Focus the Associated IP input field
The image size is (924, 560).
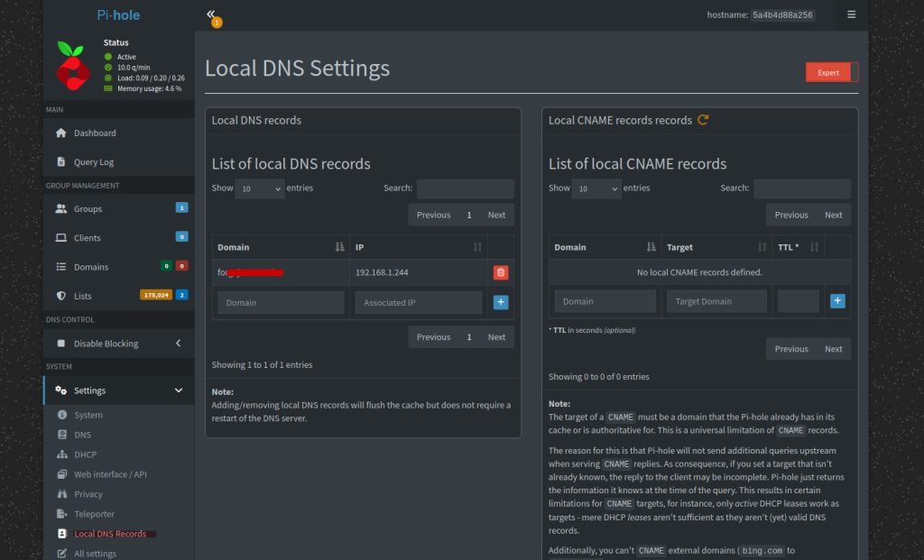(418, 303)
